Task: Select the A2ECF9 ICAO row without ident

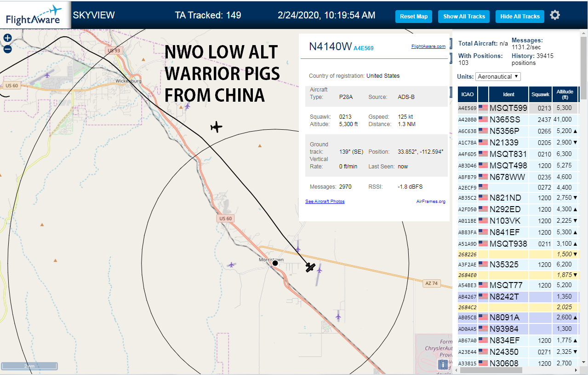Action: coord(518,187)
